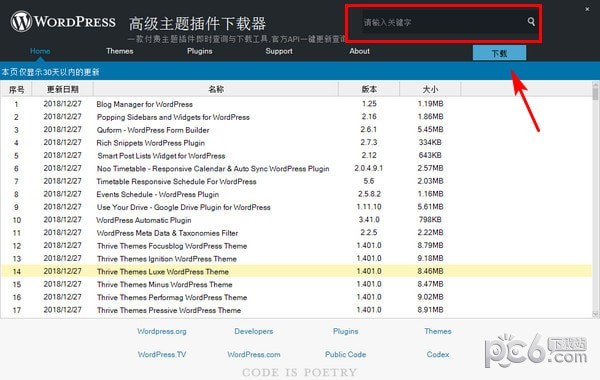The width and height of the screenshot is (600, 380).
Task: Click the search magnifier icon
Action: coord(531,21)
